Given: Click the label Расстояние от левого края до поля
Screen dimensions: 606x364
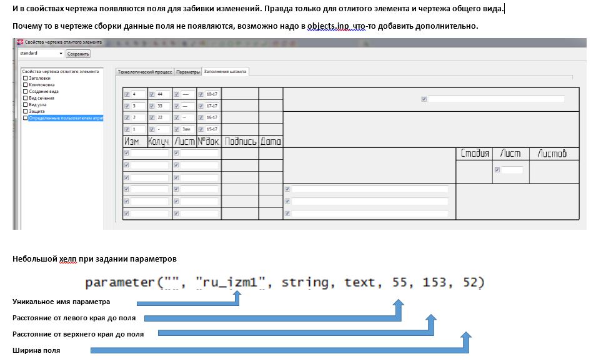Looking at the screenshot, I should pos(74,318).
